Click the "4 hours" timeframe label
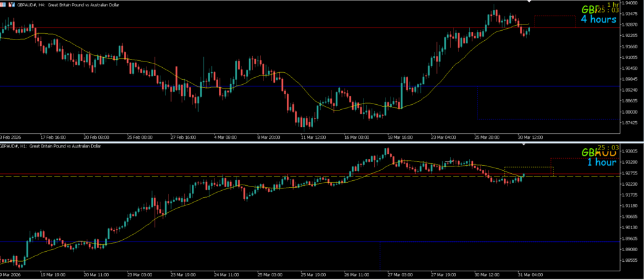 (x=597, y=19)
